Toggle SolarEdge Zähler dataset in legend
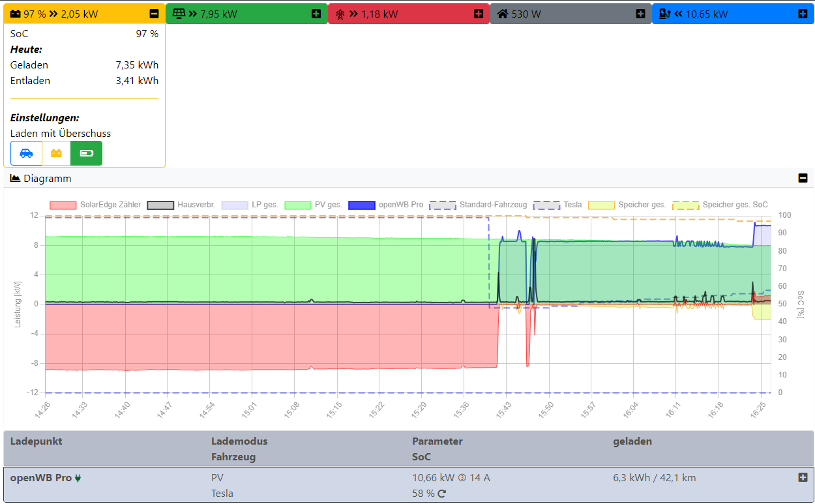Image resolution: width=815 pixels, height=504 pixels. pyautogui.click(x=95, y=205)
